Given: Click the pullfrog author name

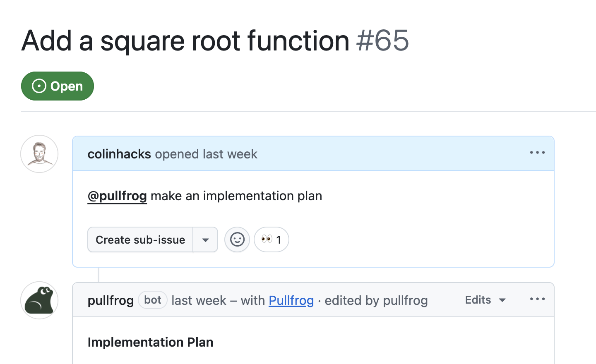Looking at the screenshot, I should click(111, 300).
